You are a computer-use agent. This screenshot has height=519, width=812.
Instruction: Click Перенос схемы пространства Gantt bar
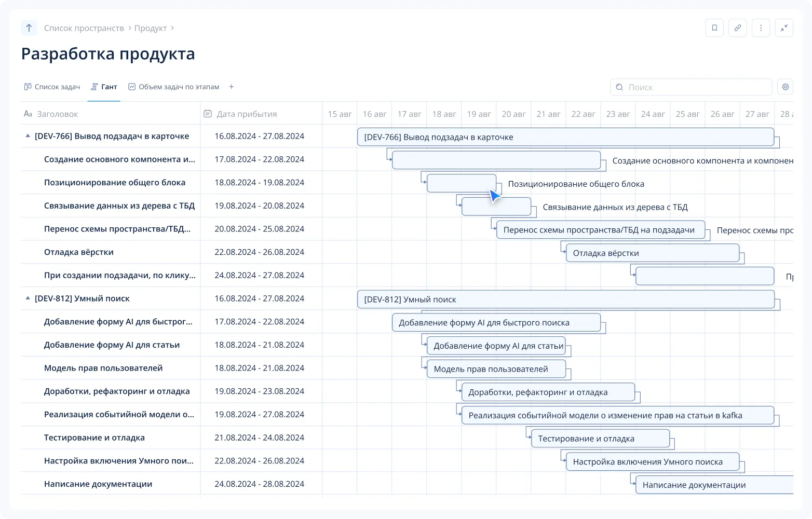(601, 230)
